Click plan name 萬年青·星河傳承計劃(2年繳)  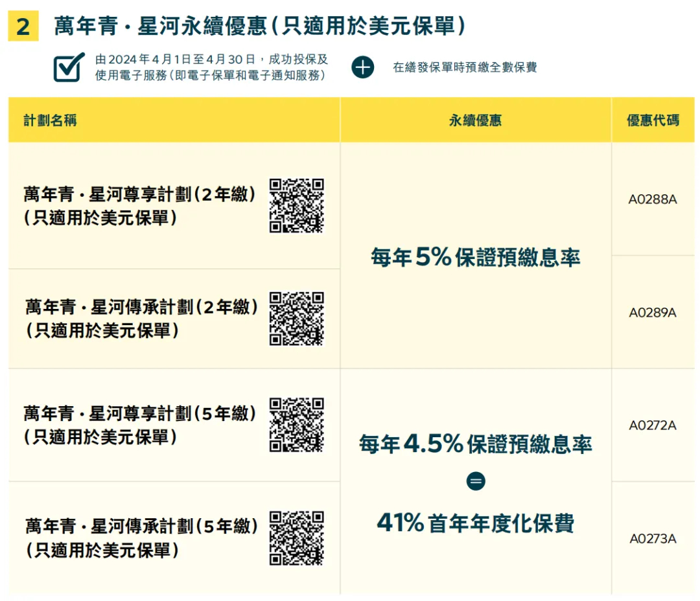pos(141,307)
